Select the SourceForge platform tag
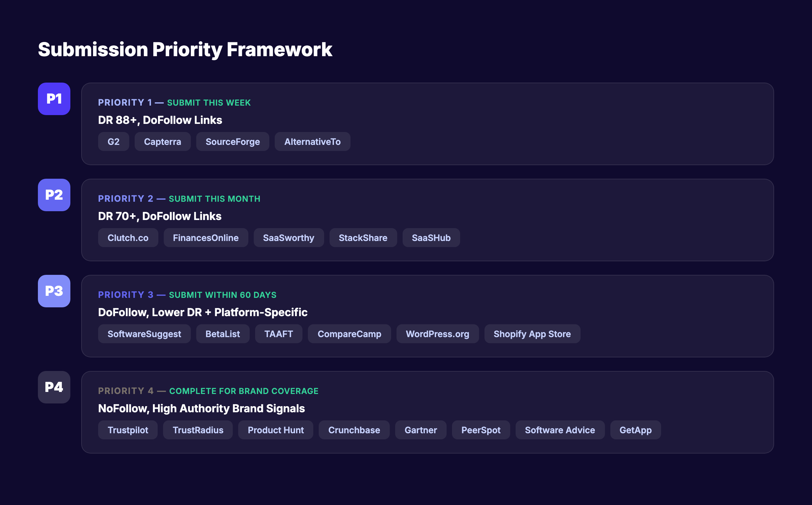812x505 pixels. [232, 141]
